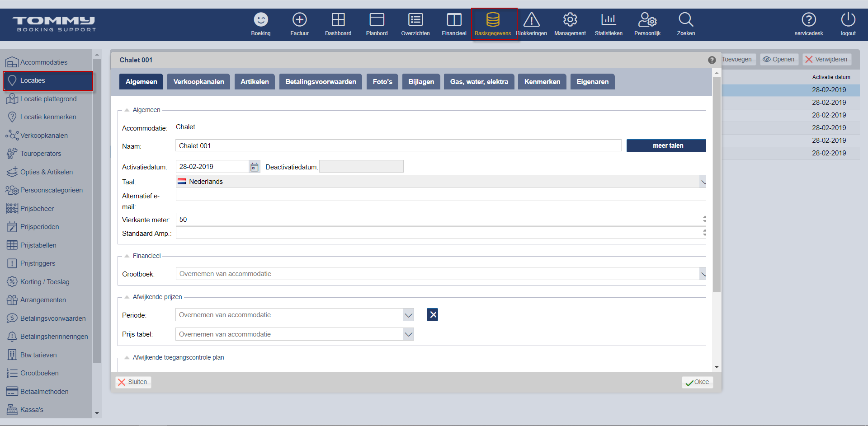Switch to the Algemeen tab

142,82
